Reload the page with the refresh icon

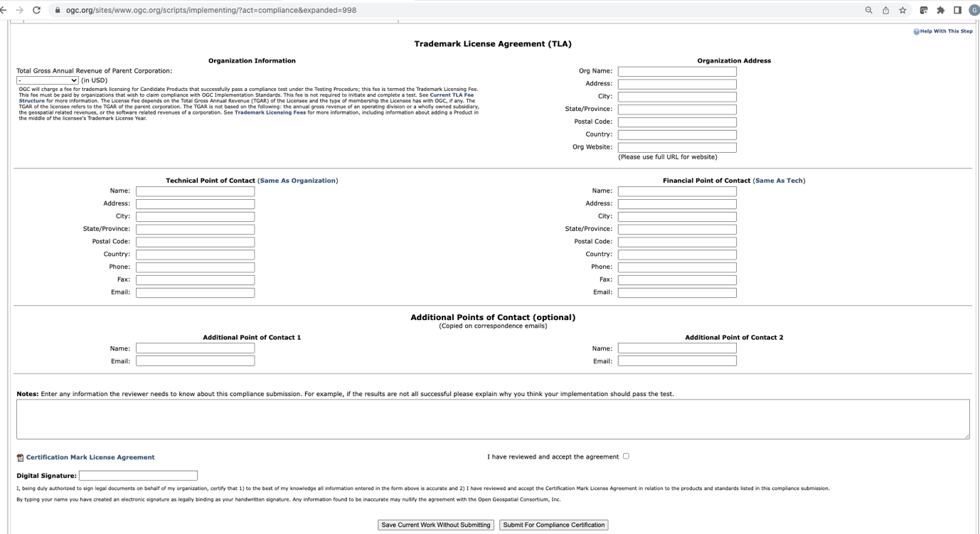coord(37,10)
